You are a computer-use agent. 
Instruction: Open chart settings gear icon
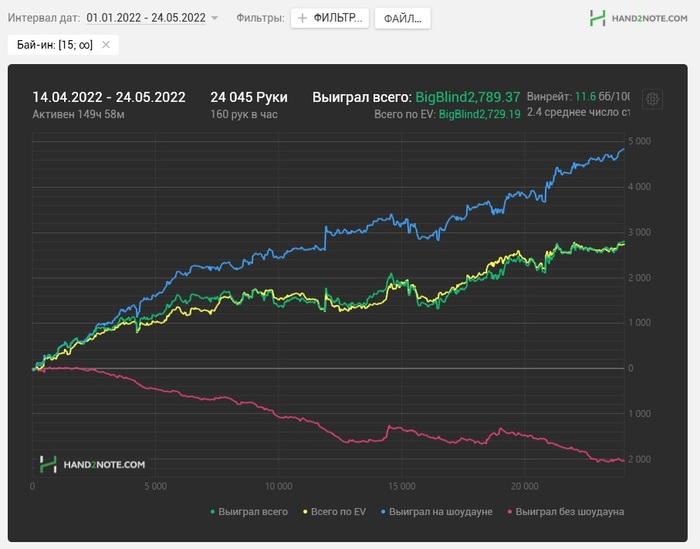click(652, 99)
